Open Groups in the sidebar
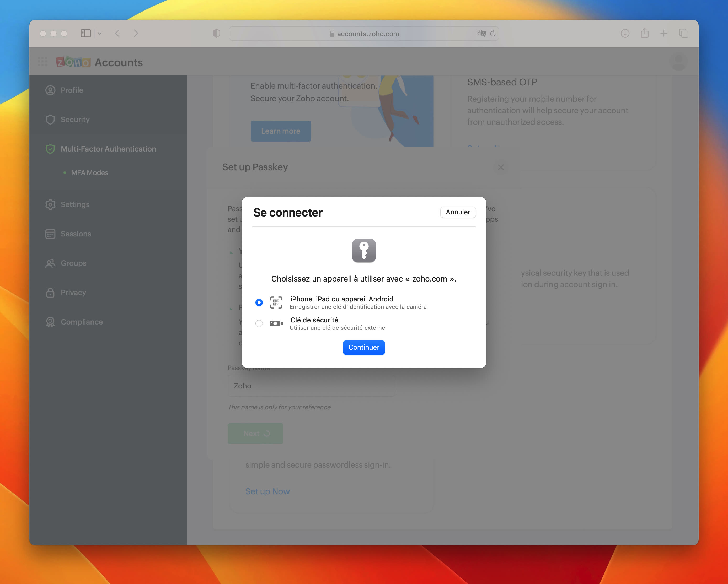Viewport: 728px width, 584px height. [x=108, y=263]
